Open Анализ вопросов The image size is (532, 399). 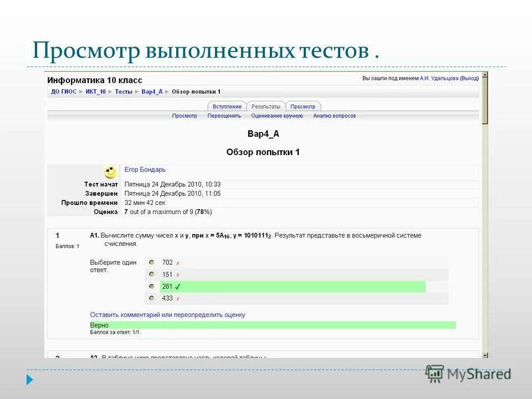point(335,116)
